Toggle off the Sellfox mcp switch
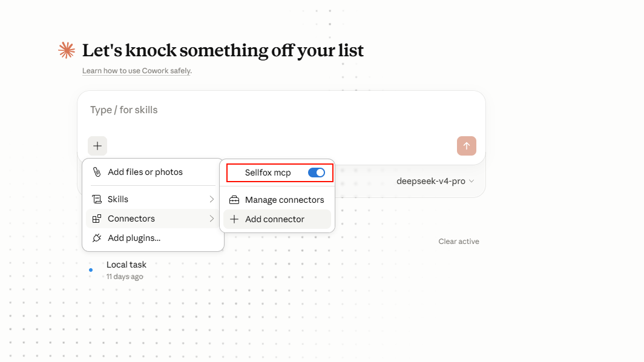Screen dimensions: 644x362 [x=317, y=173]
